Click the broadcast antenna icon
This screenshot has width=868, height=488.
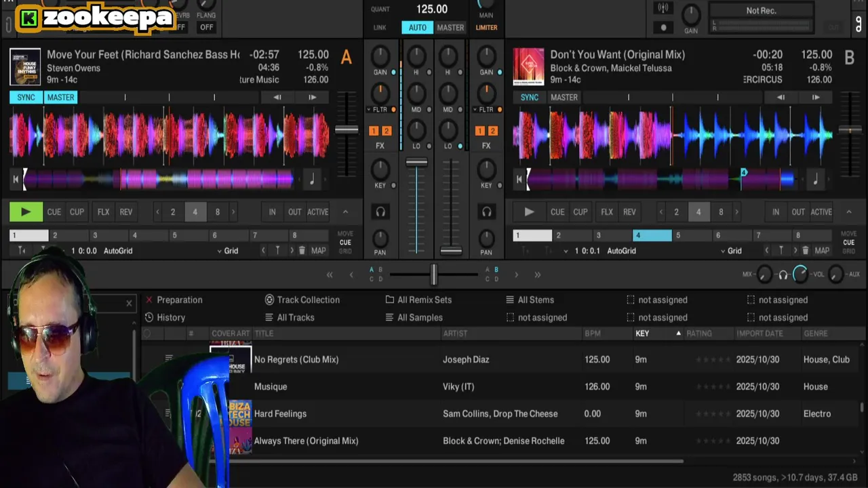(663, 8)
